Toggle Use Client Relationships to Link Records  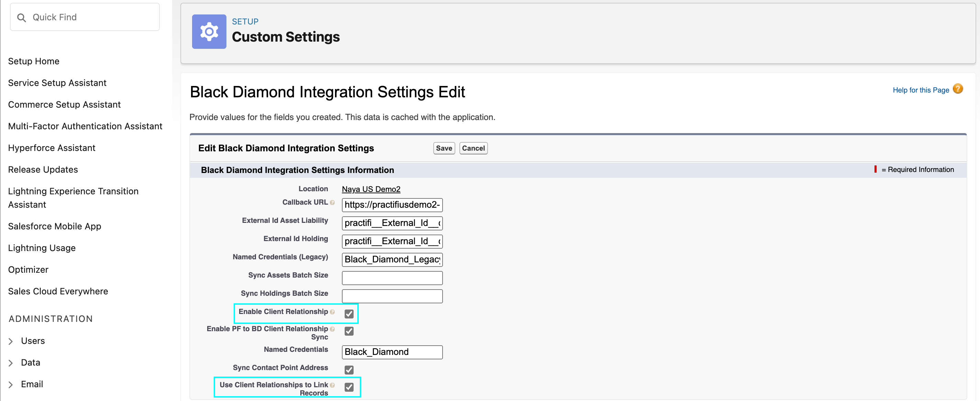(349, 387)
